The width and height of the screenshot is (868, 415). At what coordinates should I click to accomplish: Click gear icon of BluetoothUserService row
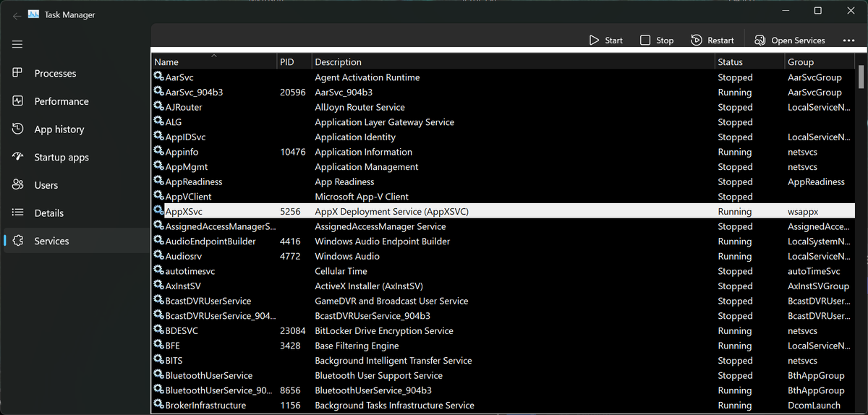pos(159,375)
